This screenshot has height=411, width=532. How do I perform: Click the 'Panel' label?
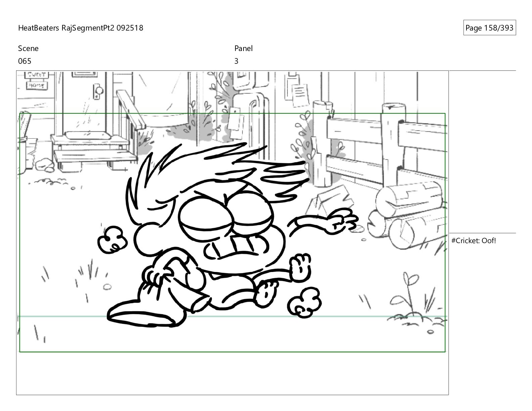point(243,48)
